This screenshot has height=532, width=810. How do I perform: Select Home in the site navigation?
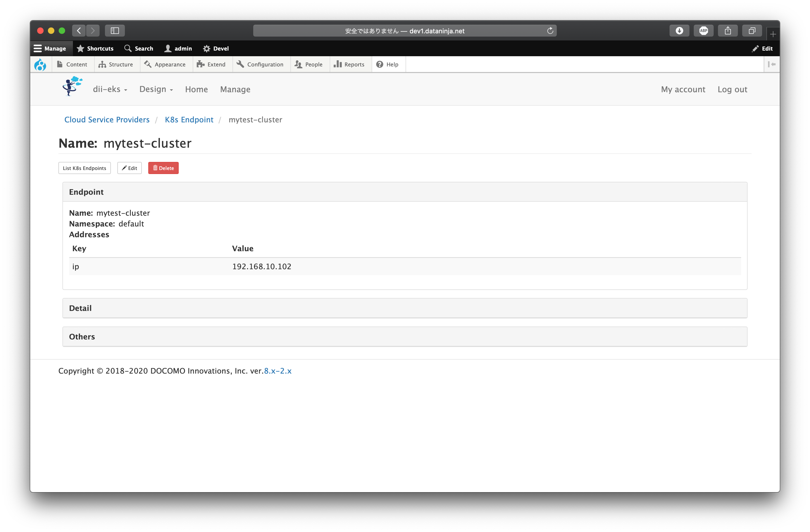[x=196, y=89]
